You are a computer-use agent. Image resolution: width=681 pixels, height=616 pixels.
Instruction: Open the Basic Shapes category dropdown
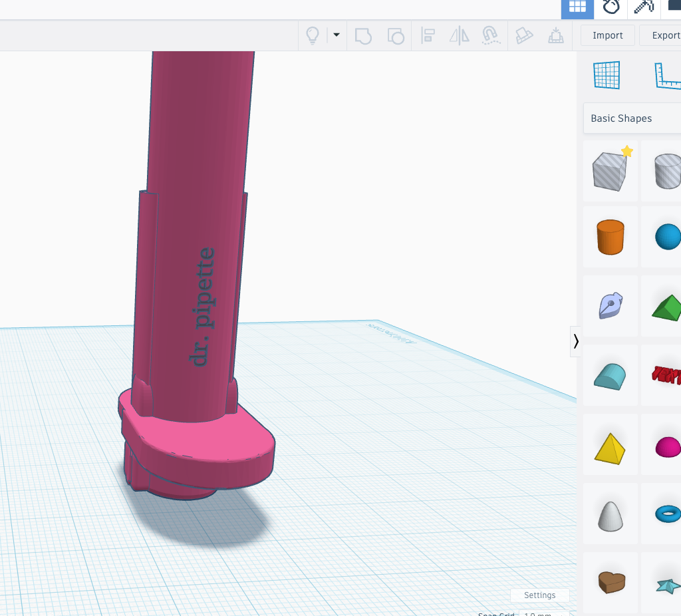[x=632, y=118]
